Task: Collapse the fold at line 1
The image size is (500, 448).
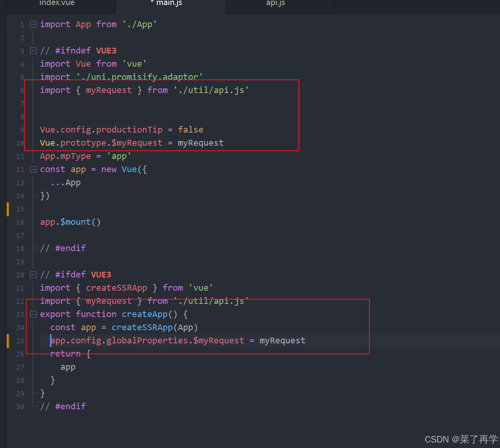Action: click(x=33, y=24)
